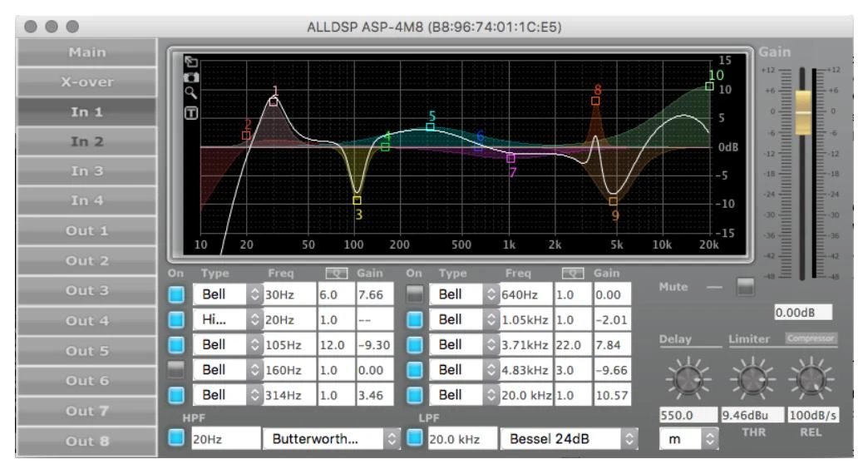This screenshot has width=868, height=474.
Task: Select the Limiter label tab
Action: click(x=749, y=339)
